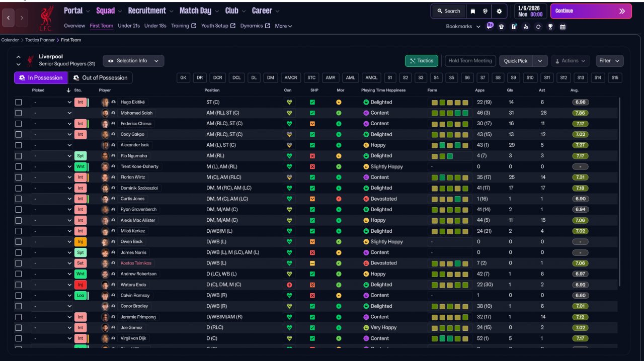Open the settings gear icon
644x361 pixels.
tap(499, 11)
